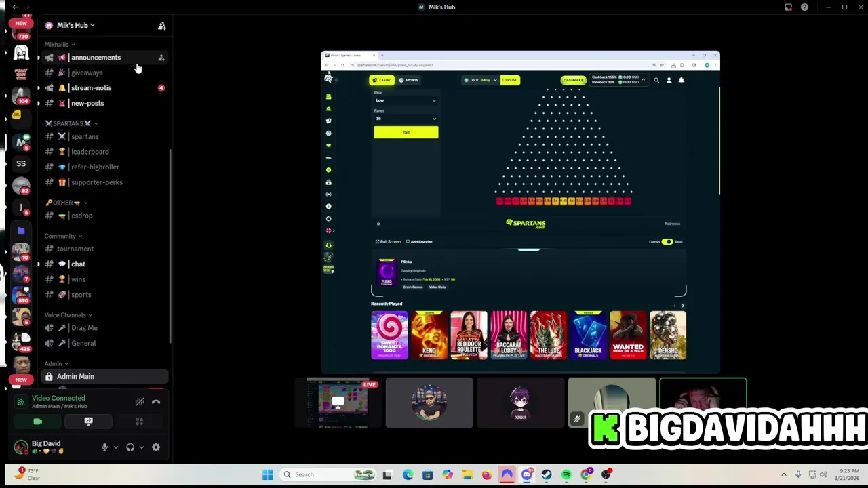The width and height of the screenshot is (868, 488).
Task: Open the Spartans helmet logo icon
Action: coord(328,79)
